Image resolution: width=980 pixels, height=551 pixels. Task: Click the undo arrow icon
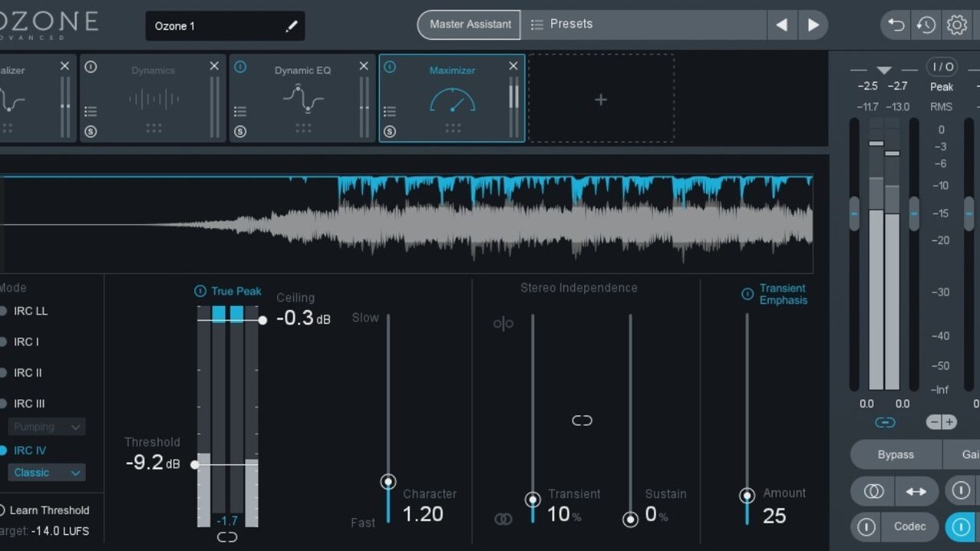click(x=896, y=25)
